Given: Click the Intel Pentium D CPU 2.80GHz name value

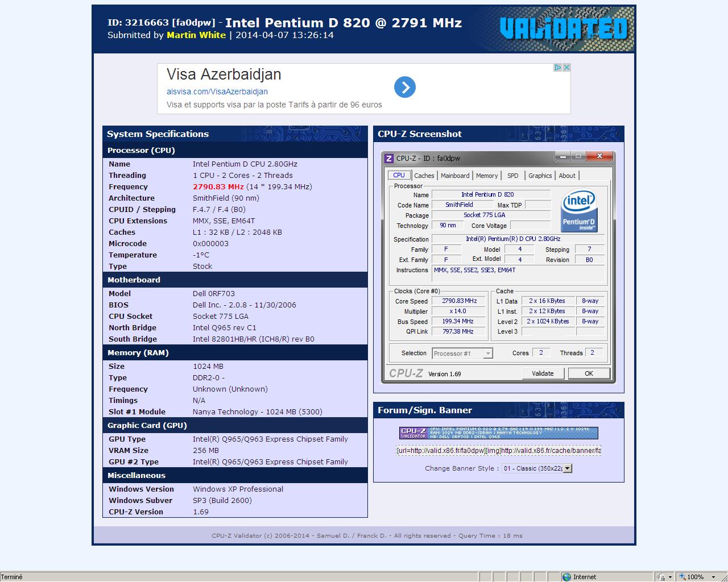Looking at the screenshot, I should point(245,164).
